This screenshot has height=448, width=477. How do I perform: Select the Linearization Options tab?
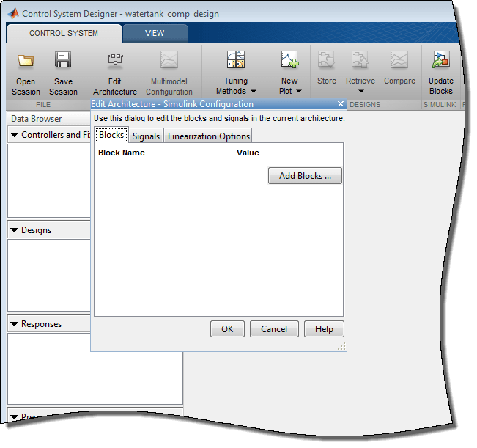pos(209,136)
